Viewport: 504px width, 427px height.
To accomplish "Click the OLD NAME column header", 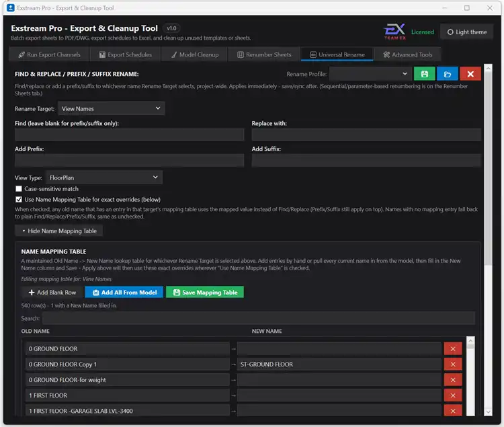I will point(36,331).
